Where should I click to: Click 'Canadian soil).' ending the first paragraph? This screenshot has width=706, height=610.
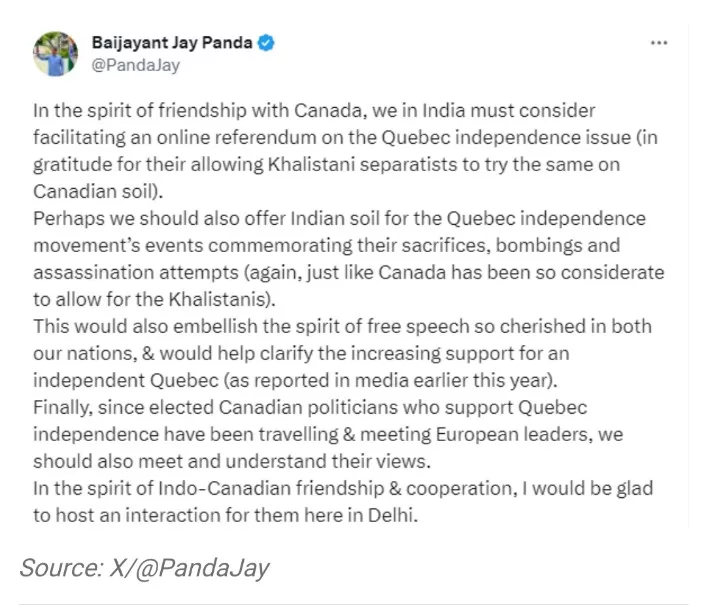pyautogui.click(x=98, y=191)
